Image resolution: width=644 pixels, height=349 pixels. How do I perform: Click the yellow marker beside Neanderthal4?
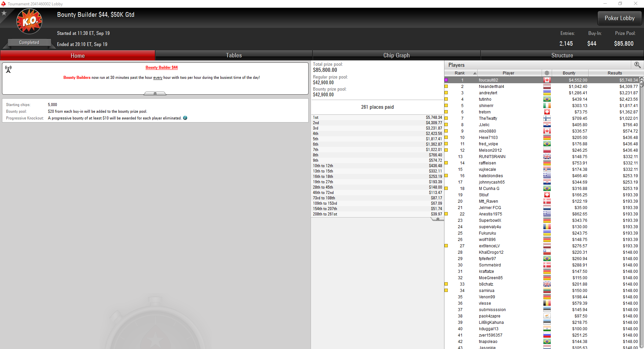tap(446, 86)
